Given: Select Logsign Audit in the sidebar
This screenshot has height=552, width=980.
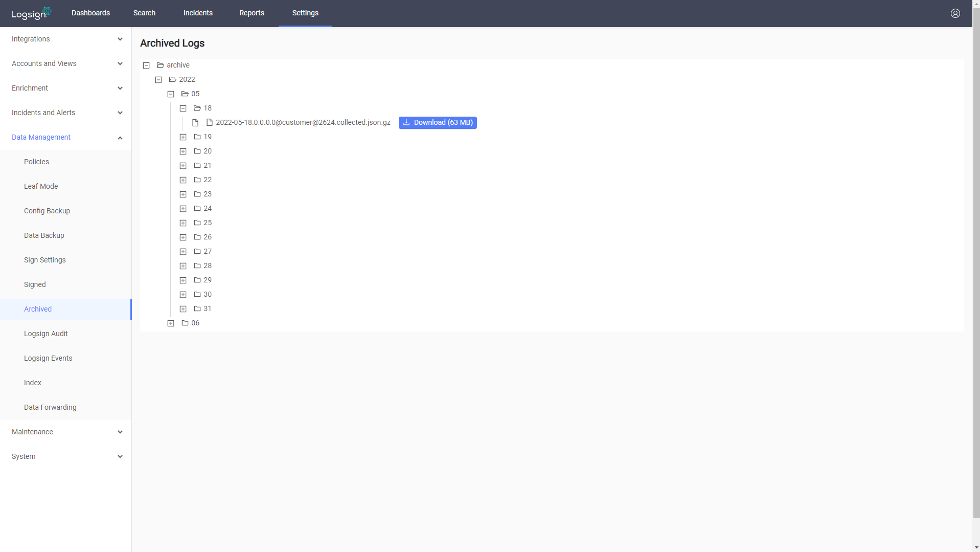Looking at the screenshot, I should (45, 334).
